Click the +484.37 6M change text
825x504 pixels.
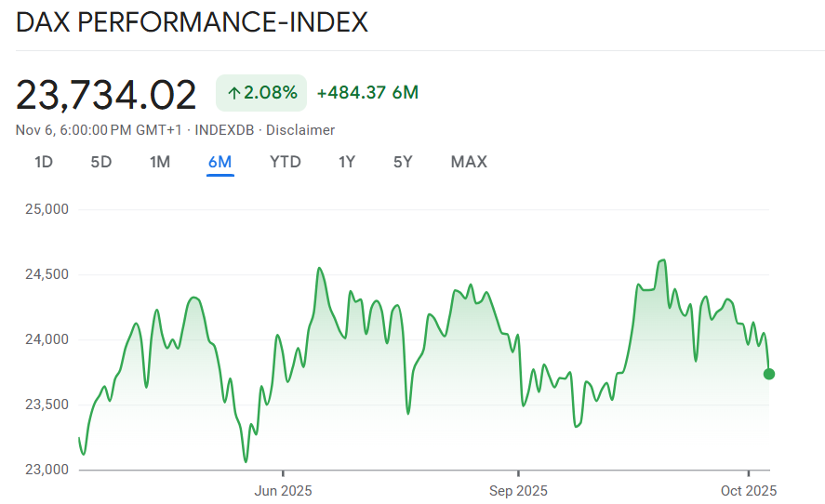[x=367, y=93]
